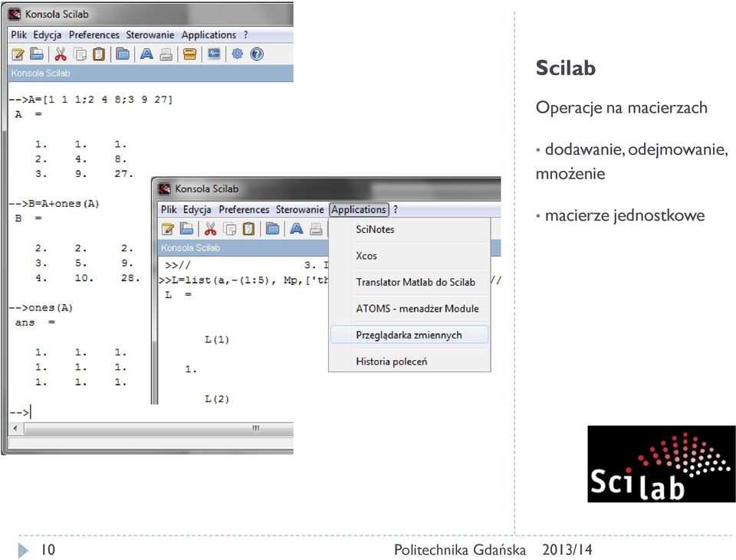Open the ? menu in front console
This screenshot has width=736, height=560.
coord(396,209)
